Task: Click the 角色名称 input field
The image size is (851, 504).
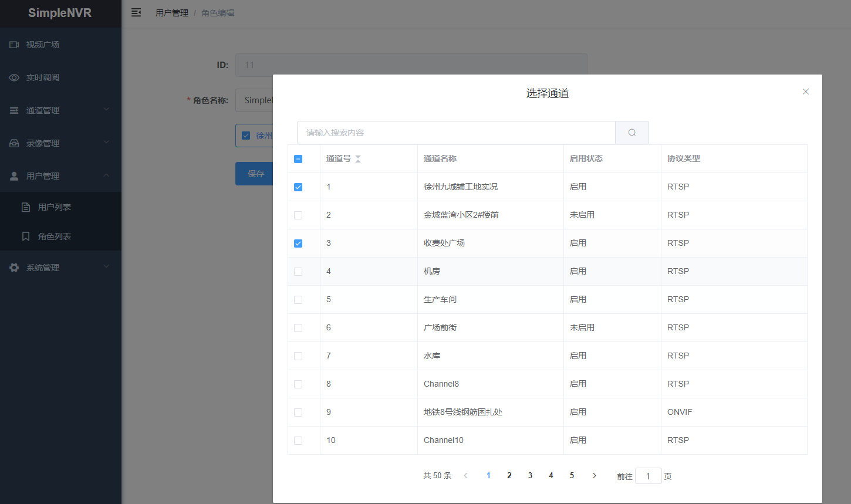Action: pyautogui.click(x=255, y=100)
